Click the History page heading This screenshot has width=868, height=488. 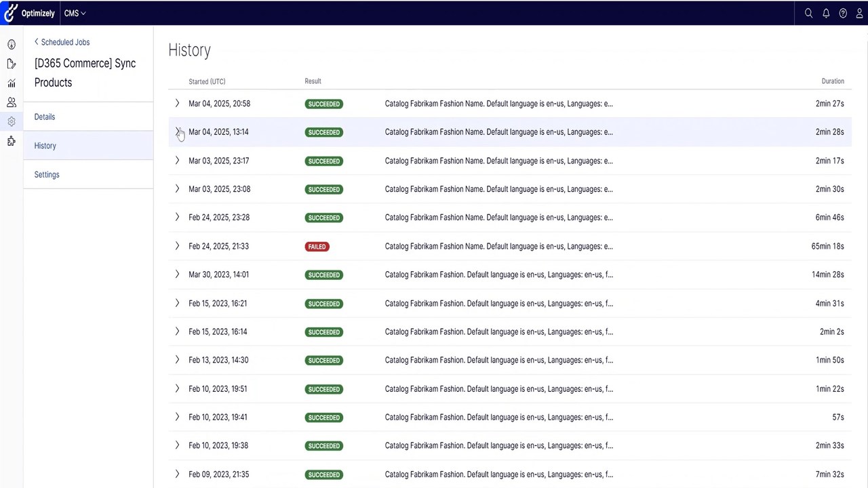tap(189, 50)
